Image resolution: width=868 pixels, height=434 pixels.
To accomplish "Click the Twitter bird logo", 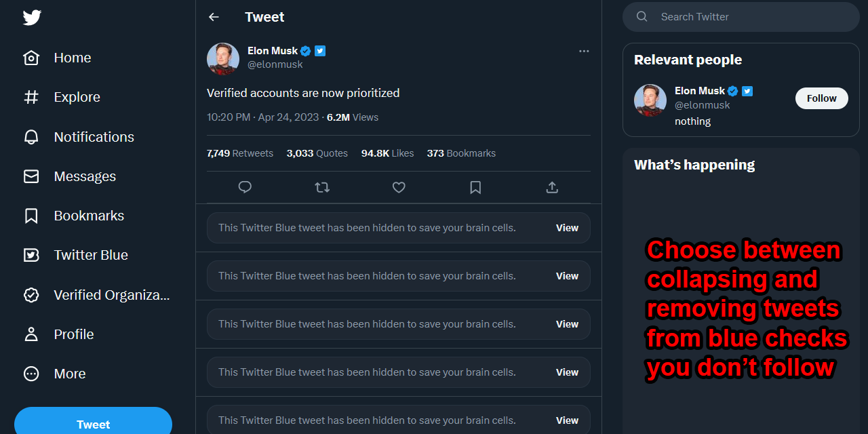I will [32, 18].
